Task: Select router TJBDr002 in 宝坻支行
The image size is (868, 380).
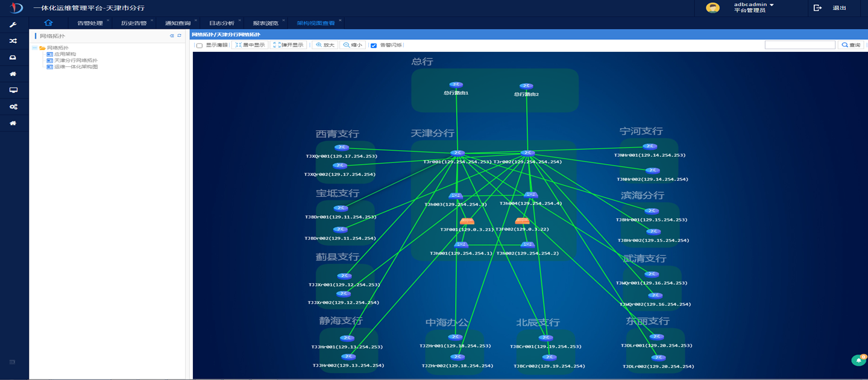Action: 341,230
